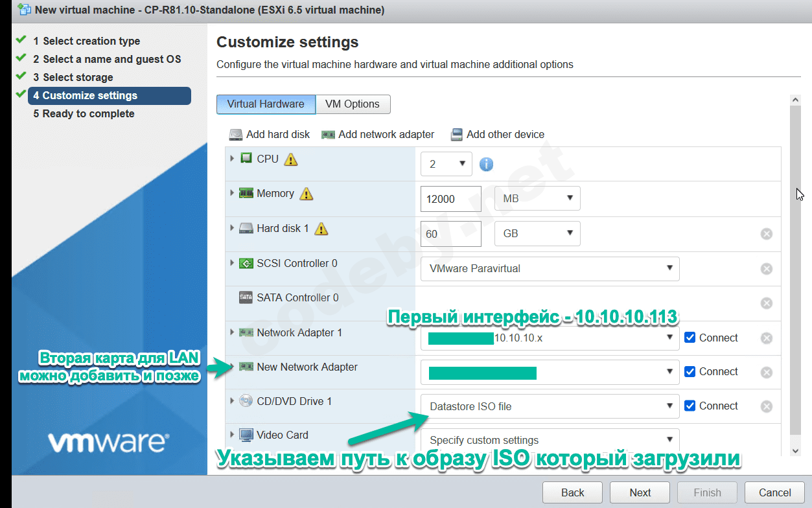Go to step 2 Select a name and guest OS
Viewport: 812px width, 508px height.
pos(108,59)
